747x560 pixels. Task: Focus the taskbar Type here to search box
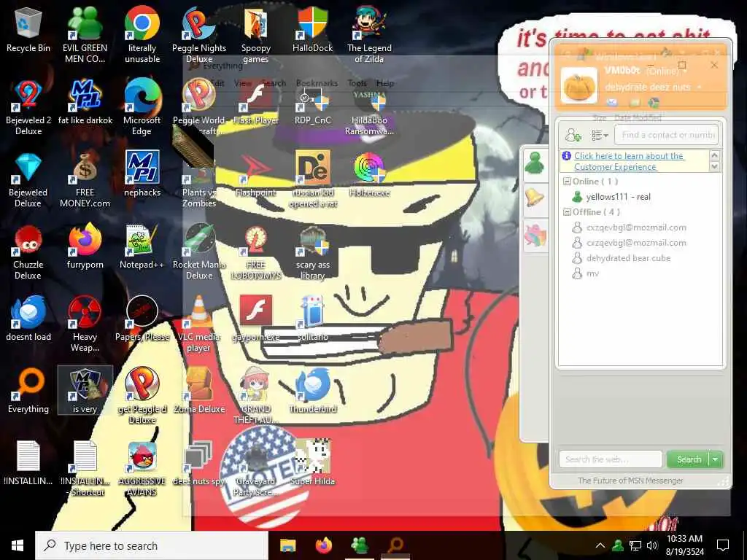[x=152, y=545]
